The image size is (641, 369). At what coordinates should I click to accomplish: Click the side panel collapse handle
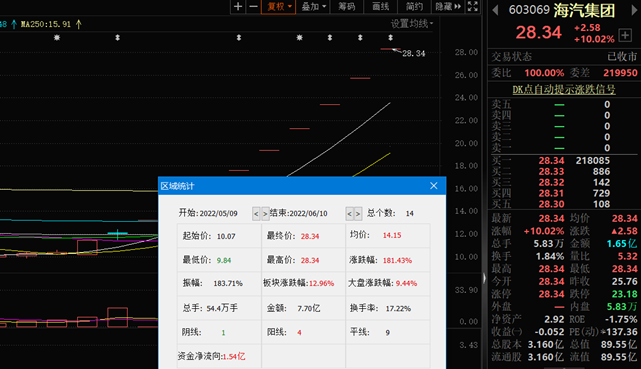[x=484, y=278]
